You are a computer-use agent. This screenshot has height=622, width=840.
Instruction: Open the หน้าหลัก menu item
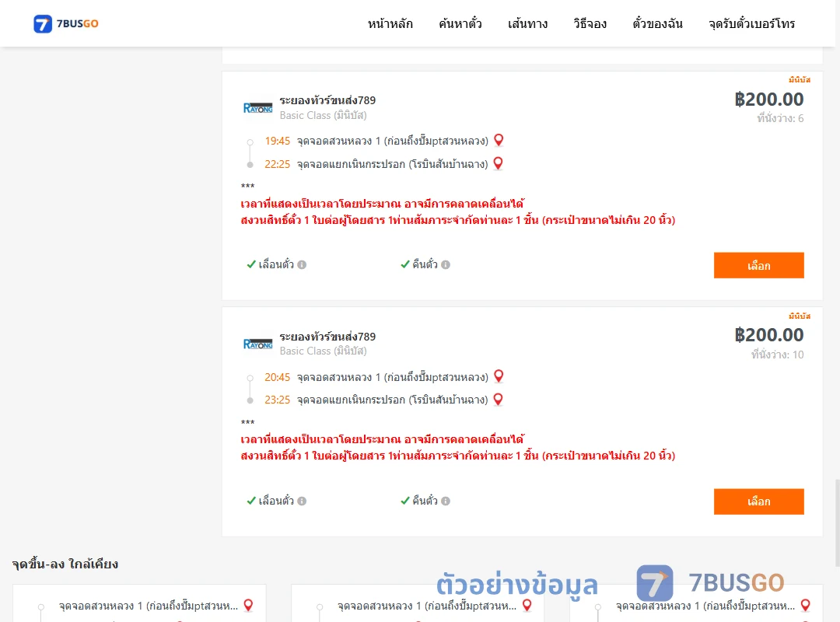390,23
